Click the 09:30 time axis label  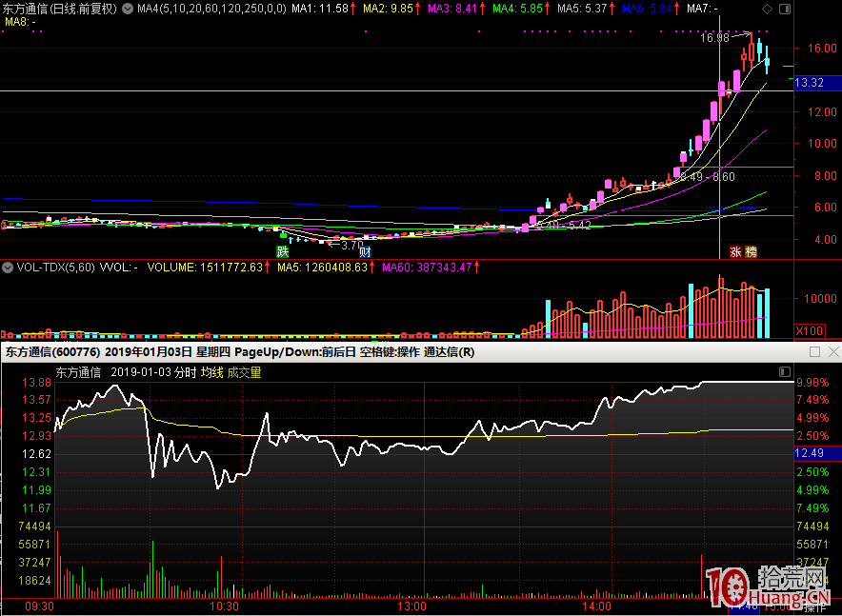click(39, 606)
